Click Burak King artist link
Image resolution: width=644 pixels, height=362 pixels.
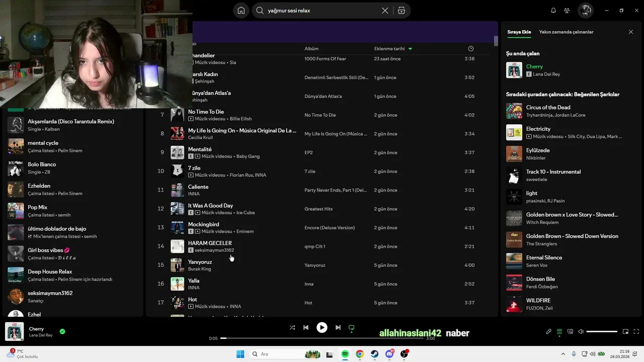pyautogui.click(x=200, y=269)
